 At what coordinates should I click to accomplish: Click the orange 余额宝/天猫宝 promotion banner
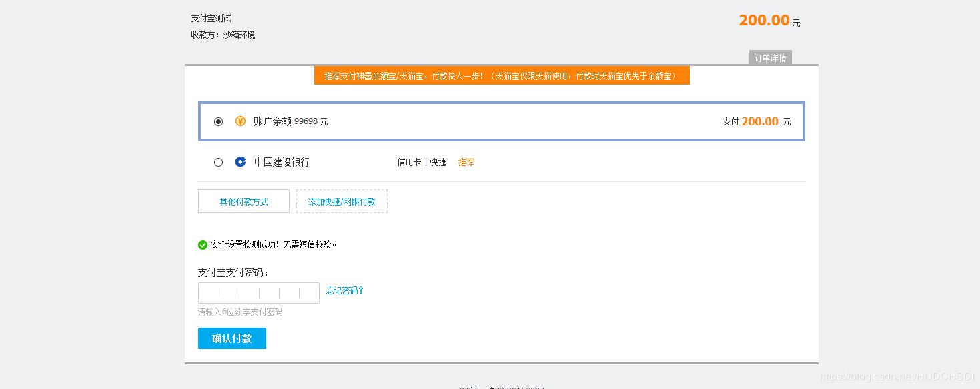pyautogui.click(x=501, y=75)
